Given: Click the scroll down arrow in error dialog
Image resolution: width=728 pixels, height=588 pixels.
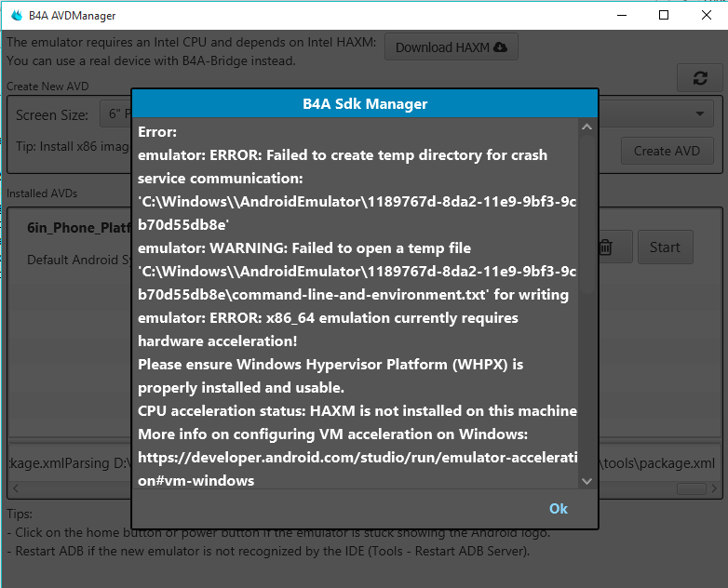Looking at the screenshot, I should [586, 481].
